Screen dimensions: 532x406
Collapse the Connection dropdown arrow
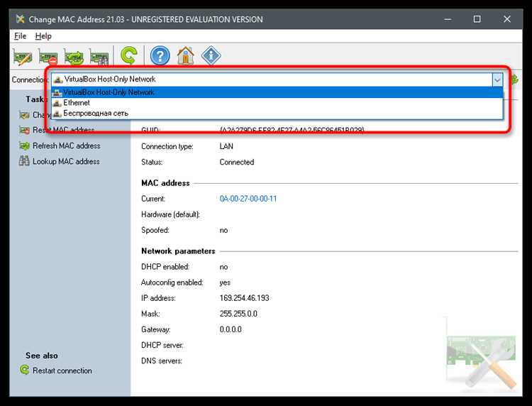coord(497,79)
